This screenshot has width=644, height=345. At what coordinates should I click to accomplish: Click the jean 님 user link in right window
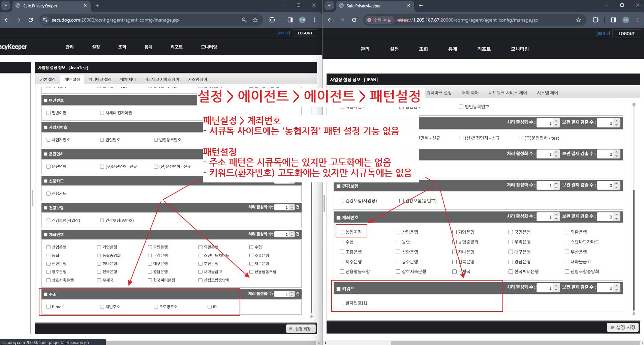[603, 33]
